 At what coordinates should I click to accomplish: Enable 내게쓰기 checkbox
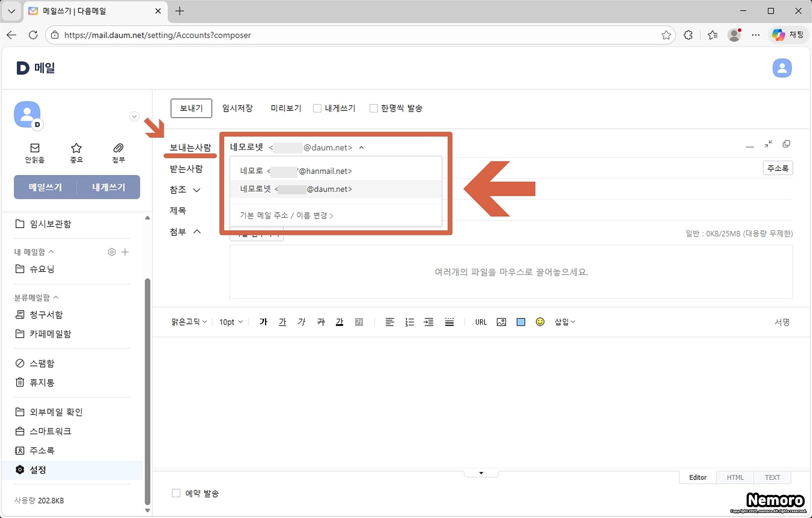(x=317, y=108)
